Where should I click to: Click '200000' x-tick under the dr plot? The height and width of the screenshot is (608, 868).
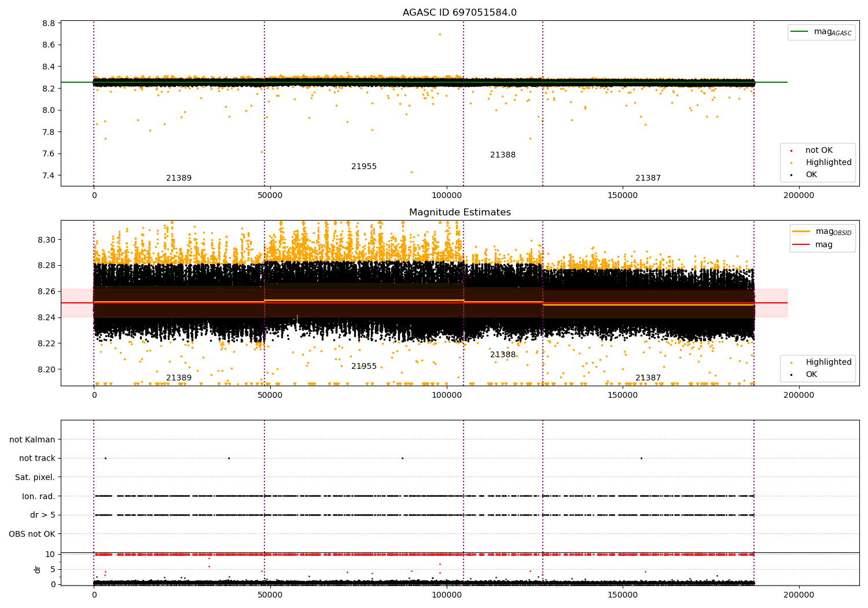coord(799,595)
